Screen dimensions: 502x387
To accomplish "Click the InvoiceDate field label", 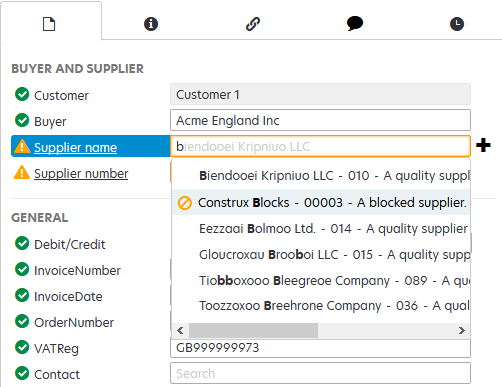I will click(x=68, y=296).
